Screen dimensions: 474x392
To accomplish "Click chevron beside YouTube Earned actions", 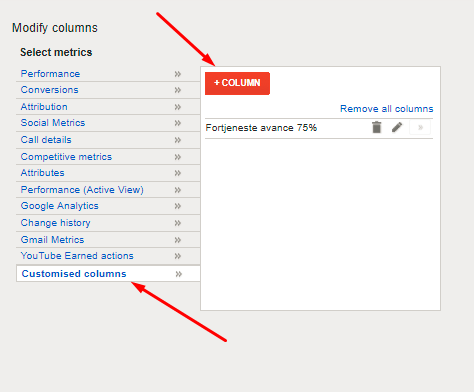I will click(x=178, y=256).
